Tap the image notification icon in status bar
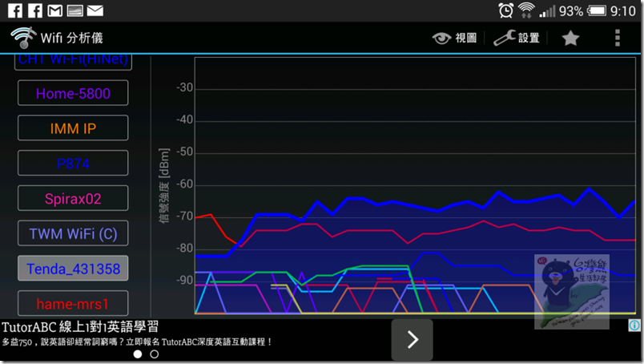 (x=74, y=10)
